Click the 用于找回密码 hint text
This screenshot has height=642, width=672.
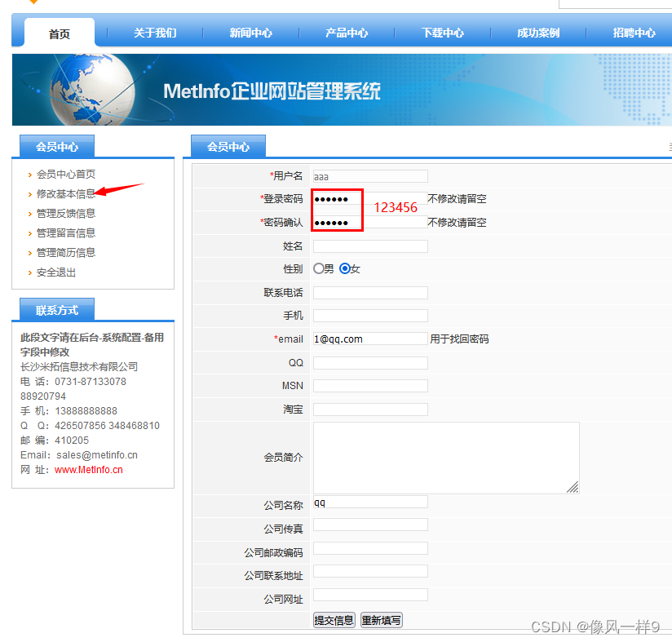pos(459,339)
